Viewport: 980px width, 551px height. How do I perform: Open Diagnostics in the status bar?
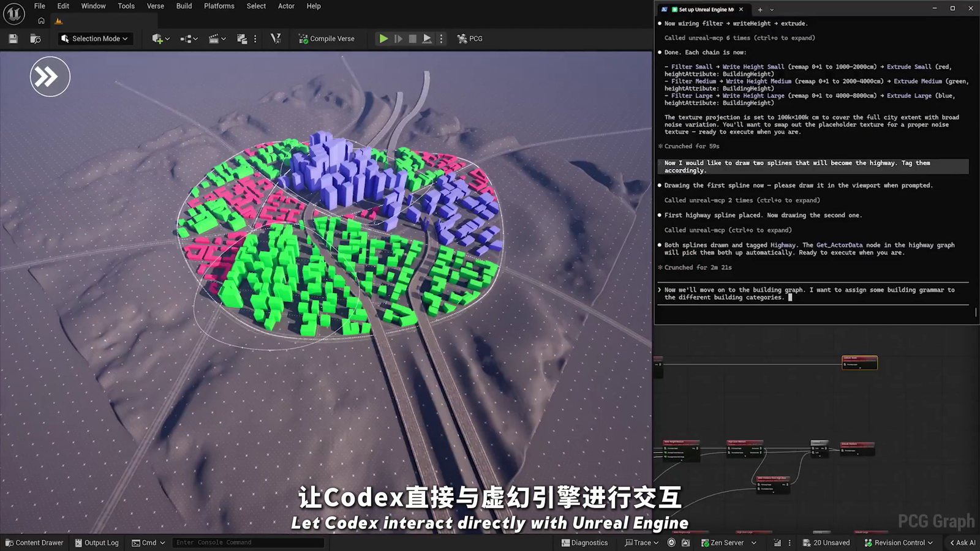tap(585, 542)
